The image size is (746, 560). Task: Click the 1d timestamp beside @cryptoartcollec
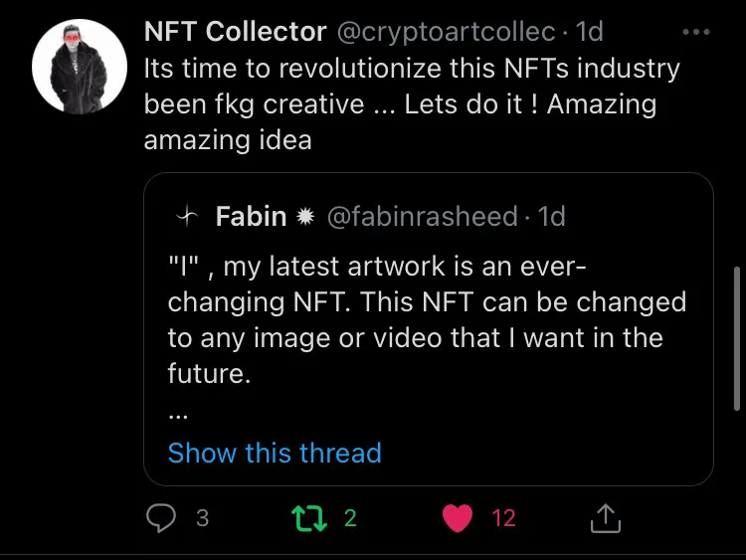pos(590,32)
